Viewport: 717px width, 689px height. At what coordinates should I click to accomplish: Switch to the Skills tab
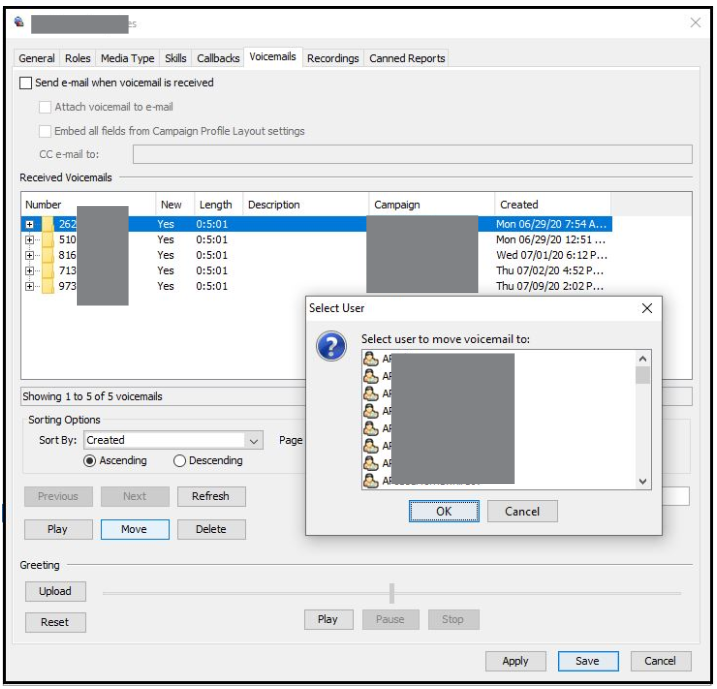point(176,59)
